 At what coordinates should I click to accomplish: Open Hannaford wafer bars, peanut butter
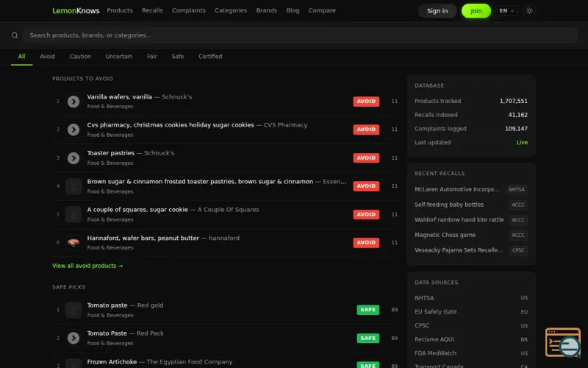click(x=143, y=238)
